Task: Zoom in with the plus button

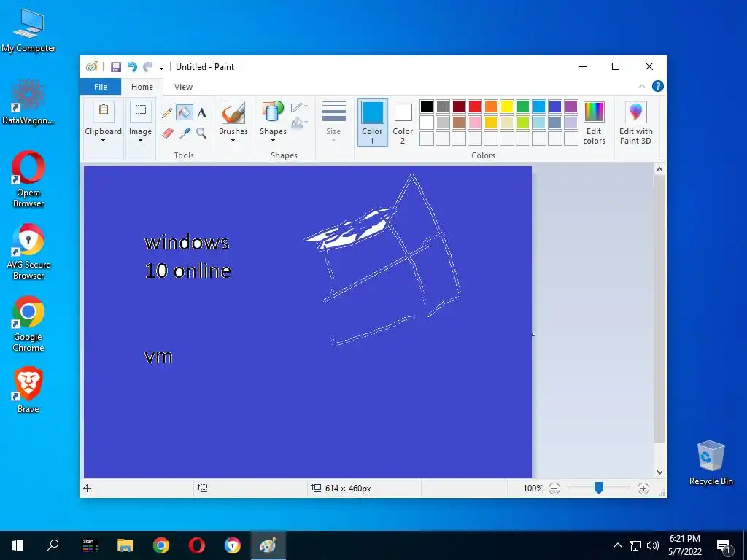Action: (x=643, y=488)
